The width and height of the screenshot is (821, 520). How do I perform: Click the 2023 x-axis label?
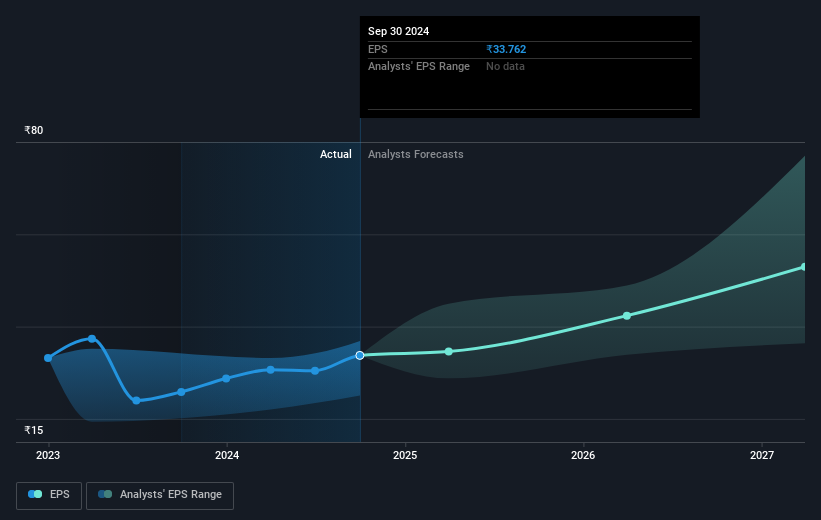[x=48, y=456]
